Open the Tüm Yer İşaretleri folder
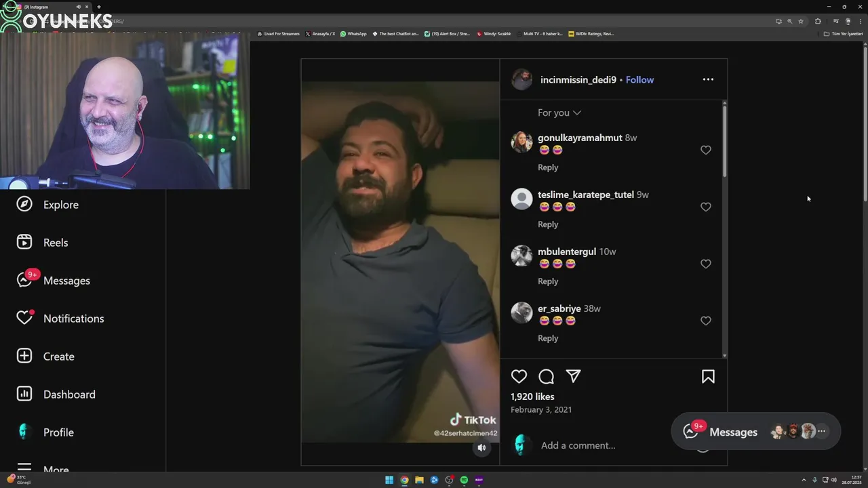Image resolution: width=868 pixels, height=488 pixels. tap(844, 34)
